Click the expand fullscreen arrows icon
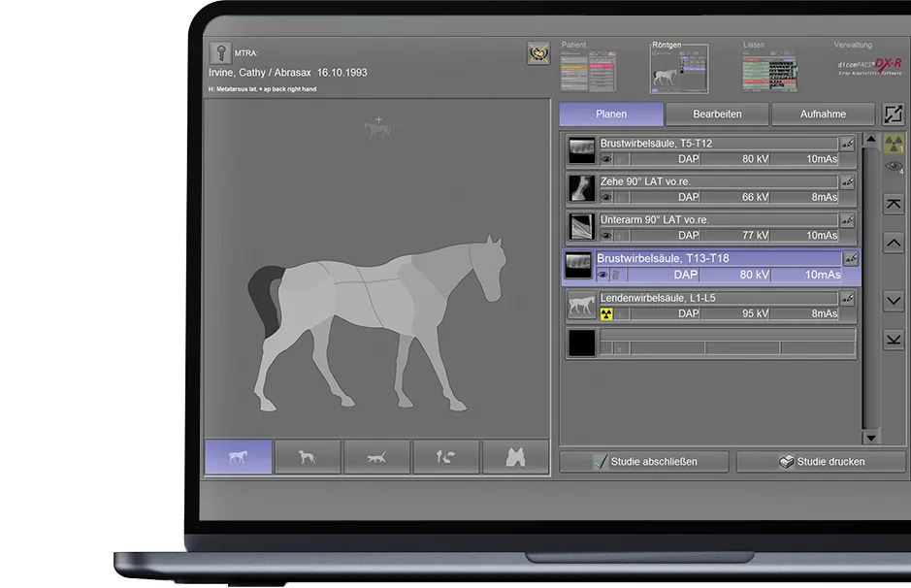Image resolution: width=911 pixels, height=588 pixels. [893, 114]
